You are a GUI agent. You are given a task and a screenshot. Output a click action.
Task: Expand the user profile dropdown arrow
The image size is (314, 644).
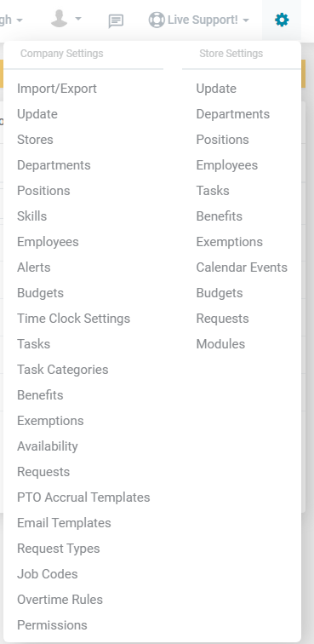(x=78, y=19)
